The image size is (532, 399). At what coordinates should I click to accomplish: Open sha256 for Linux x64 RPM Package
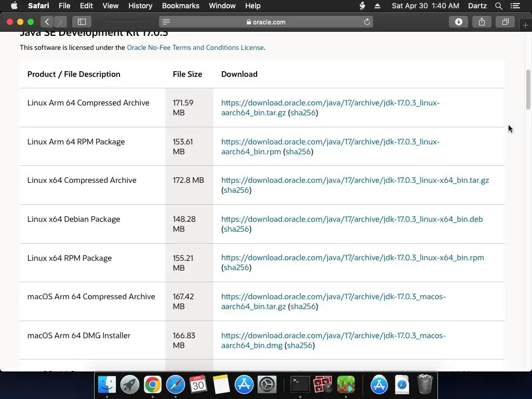[x=236, y=268]
